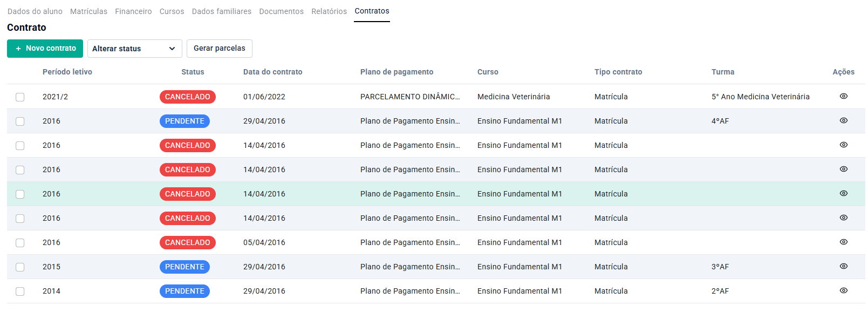The image size is (868, 319).
Task: Click the Turma column header
Action: point(723,72)
